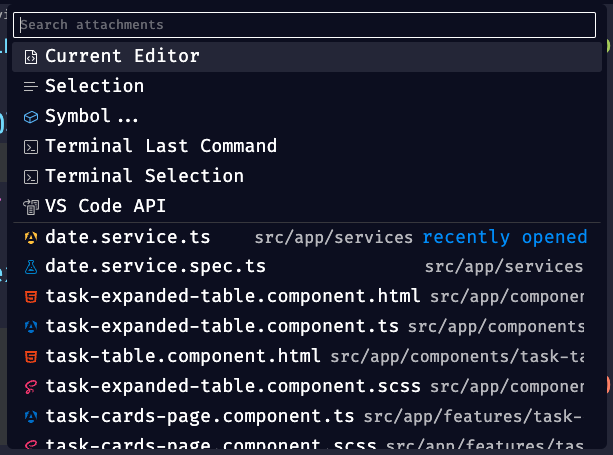Choose Selection as attachment

(95, 87)
